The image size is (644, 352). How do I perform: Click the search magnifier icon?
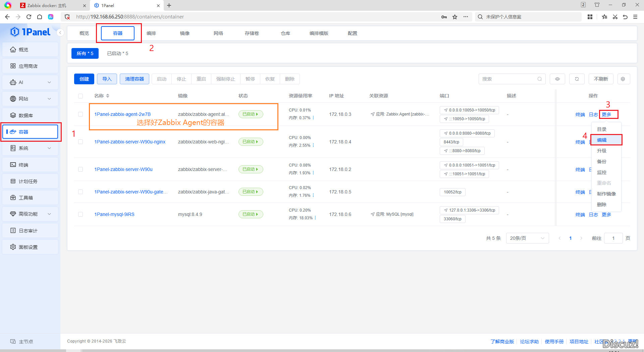click(540, 79)
